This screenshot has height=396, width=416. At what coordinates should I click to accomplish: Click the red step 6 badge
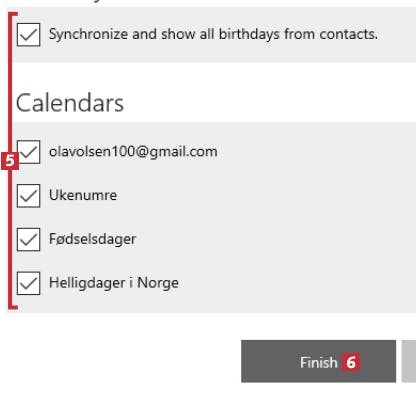click(351, 362)
